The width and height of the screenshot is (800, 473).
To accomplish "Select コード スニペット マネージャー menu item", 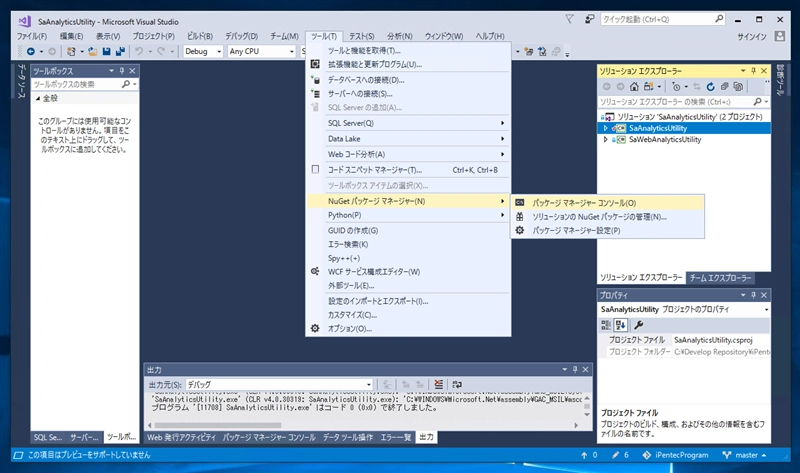I will (408, 170).
